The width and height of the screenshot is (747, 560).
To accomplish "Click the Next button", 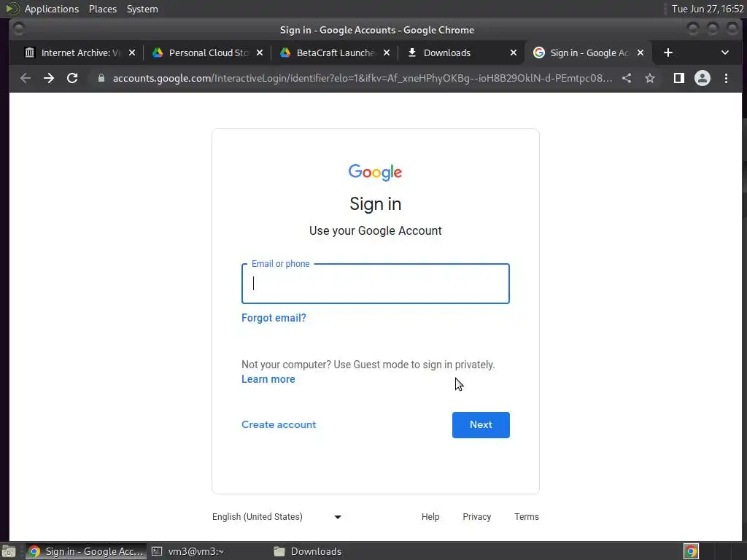I will [481, 425].
